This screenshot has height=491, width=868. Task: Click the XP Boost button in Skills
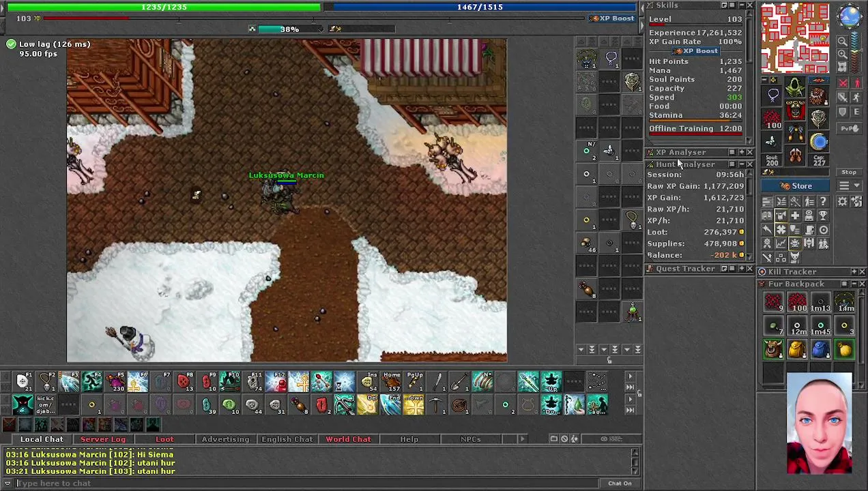(x=695, y=51)
